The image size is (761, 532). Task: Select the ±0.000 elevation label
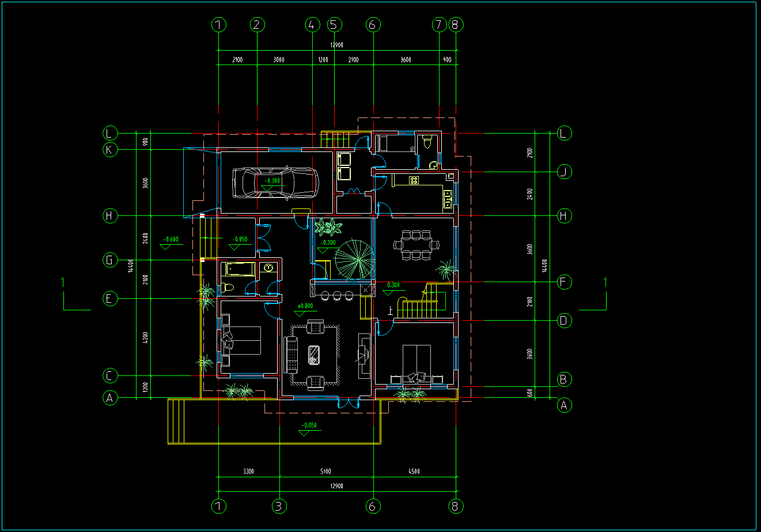(304, 306)
